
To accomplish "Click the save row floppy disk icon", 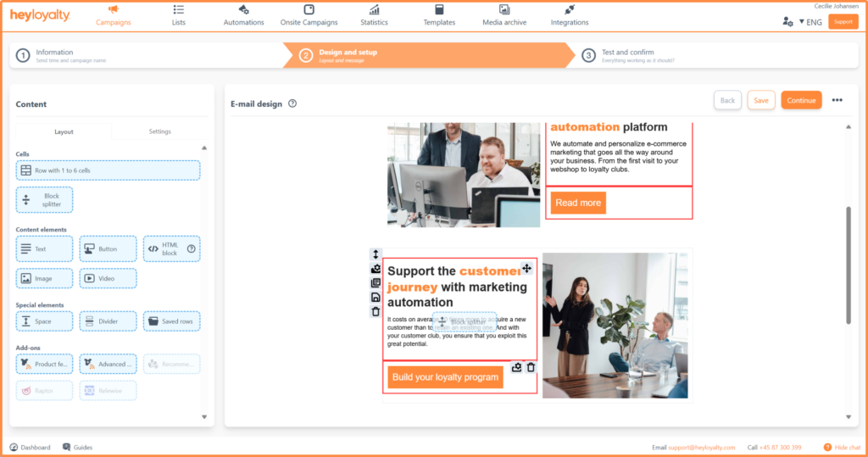I will [x=376, y=298].
